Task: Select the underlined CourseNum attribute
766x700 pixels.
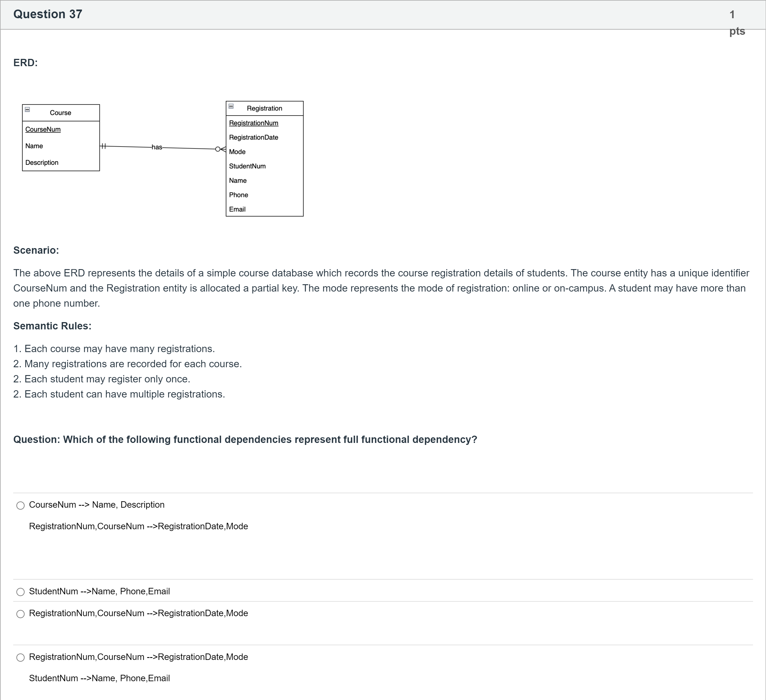Action: tap(43, 130)
